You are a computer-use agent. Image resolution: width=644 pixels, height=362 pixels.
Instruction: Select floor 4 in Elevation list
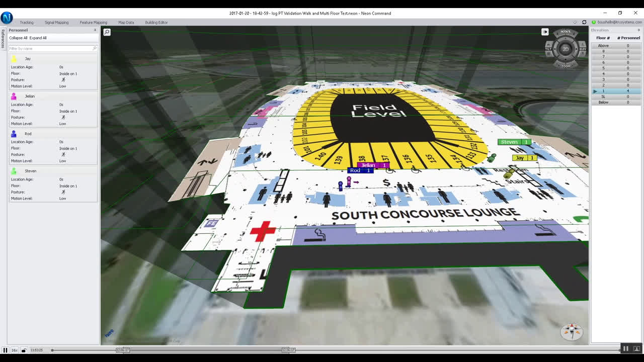point(616,74)
